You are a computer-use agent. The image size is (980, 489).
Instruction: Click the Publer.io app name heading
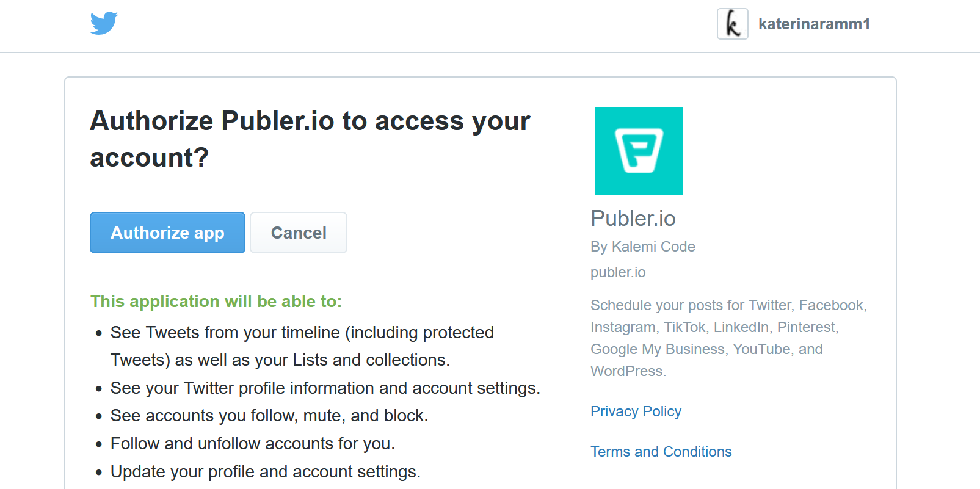point(633,219)
